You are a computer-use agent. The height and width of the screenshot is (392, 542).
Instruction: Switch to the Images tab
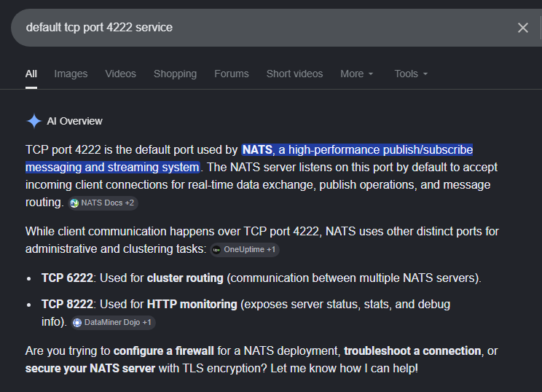pyautogui.click(x=71, y=74)
